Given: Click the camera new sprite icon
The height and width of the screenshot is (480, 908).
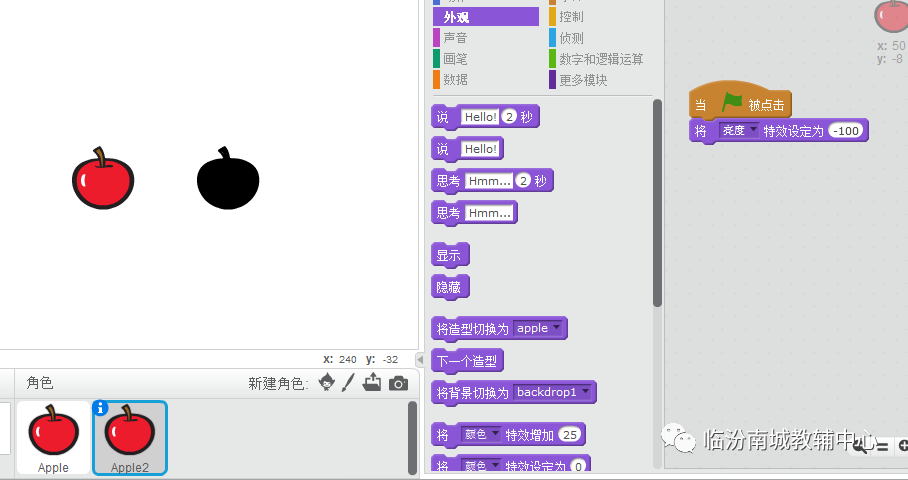Looking at the screenshot, I should pos(398,383).
